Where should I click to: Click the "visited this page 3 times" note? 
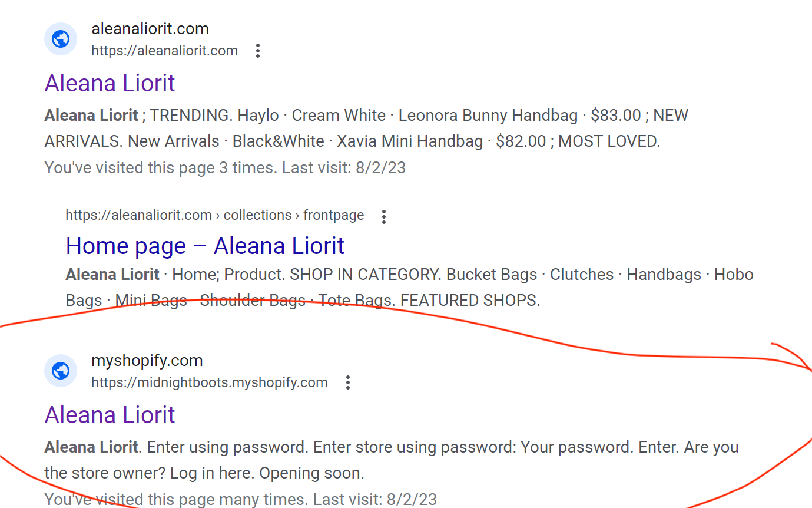225,168
